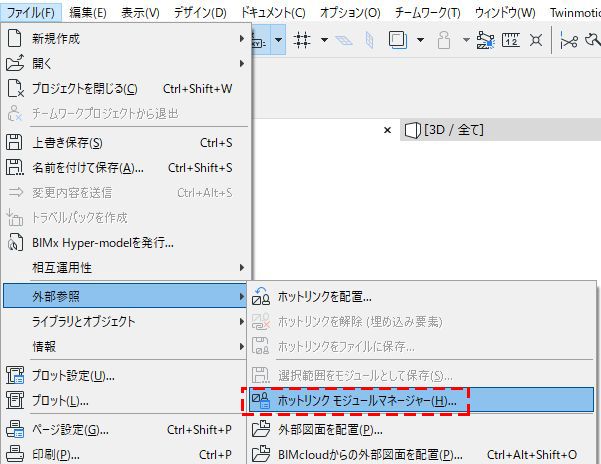Toggle the grid snap toolbar icon

click(302, 39)
